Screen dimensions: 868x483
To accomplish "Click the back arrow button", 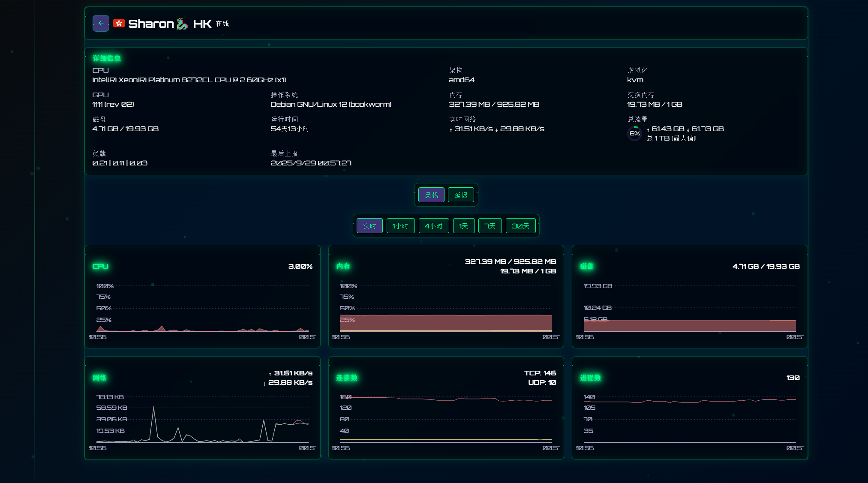I will pyautogui.click(x=101, y=24).
